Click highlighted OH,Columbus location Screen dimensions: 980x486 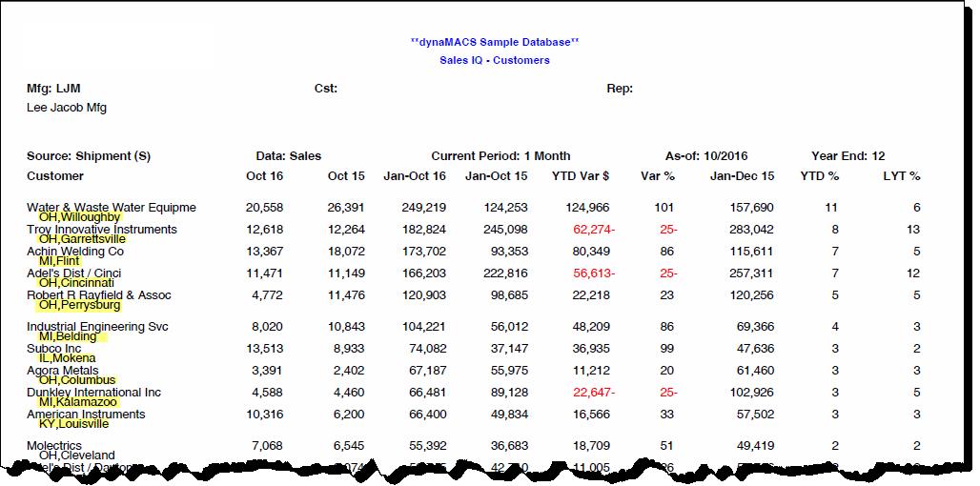click(x=77, y=380)
